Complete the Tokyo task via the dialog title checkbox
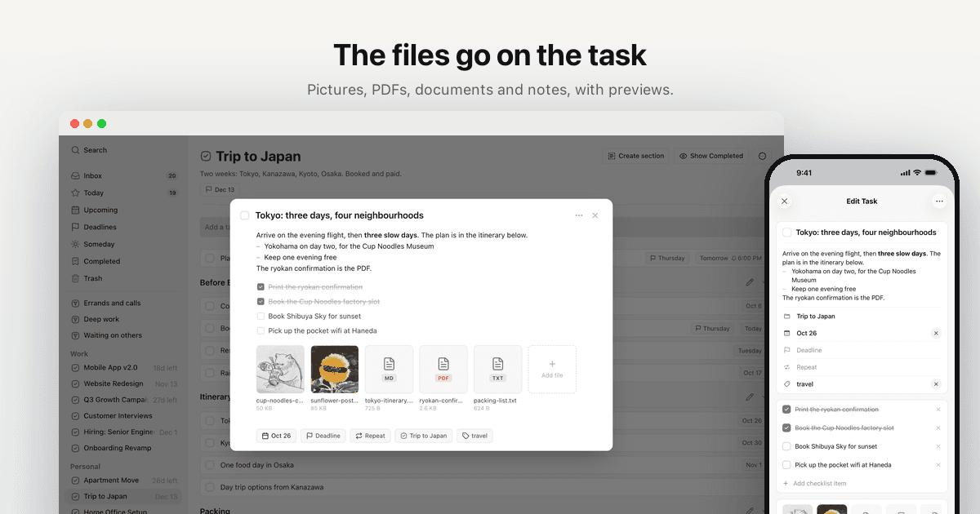 tap(245, 215)
